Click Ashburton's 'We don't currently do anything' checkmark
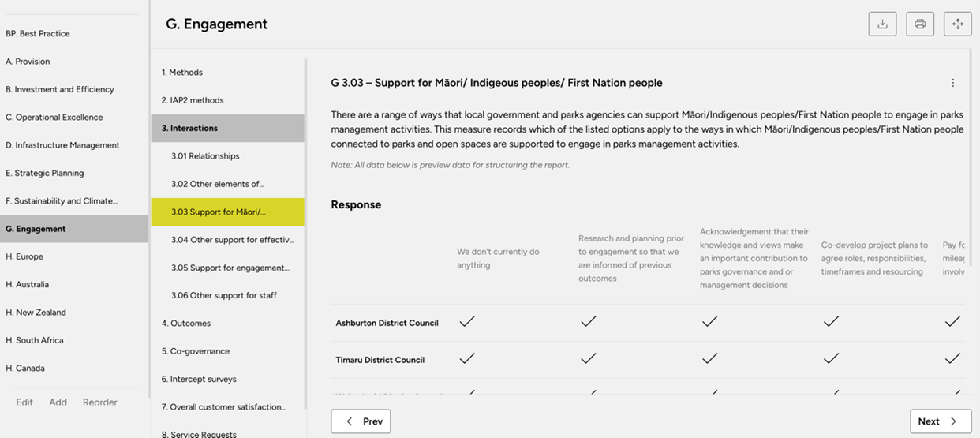 point(467,322)
